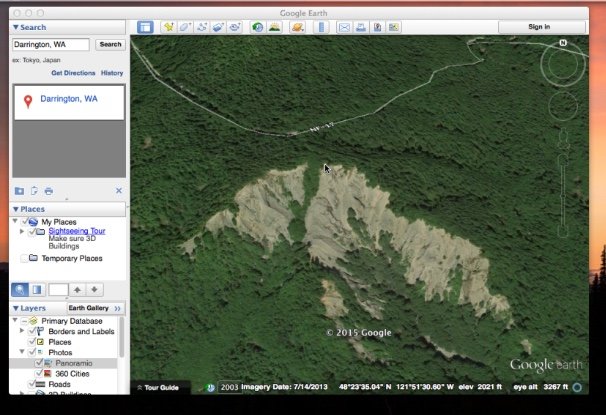
Task: Select the Add Path tool
Action: (x=201, y=27)
